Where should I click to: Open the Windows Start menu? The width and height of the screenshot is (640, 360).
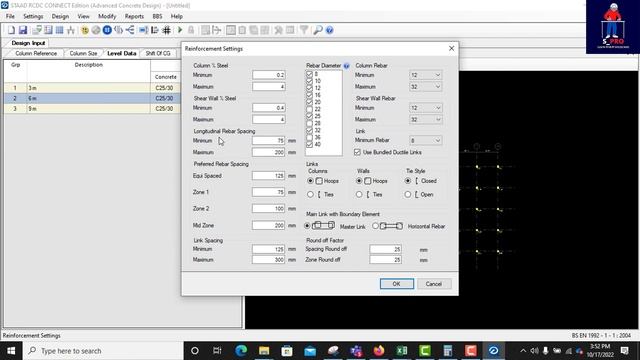(11, 351)
